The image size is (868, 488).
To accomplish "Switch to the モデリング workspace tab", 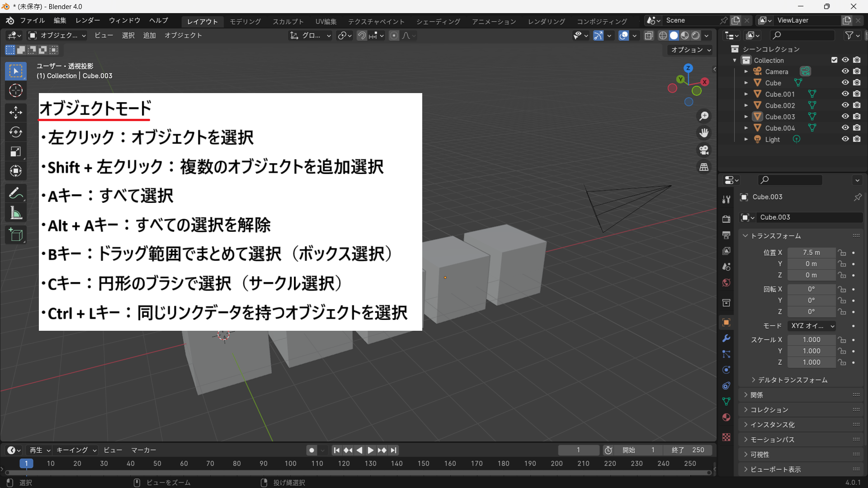I will point(245,21).
